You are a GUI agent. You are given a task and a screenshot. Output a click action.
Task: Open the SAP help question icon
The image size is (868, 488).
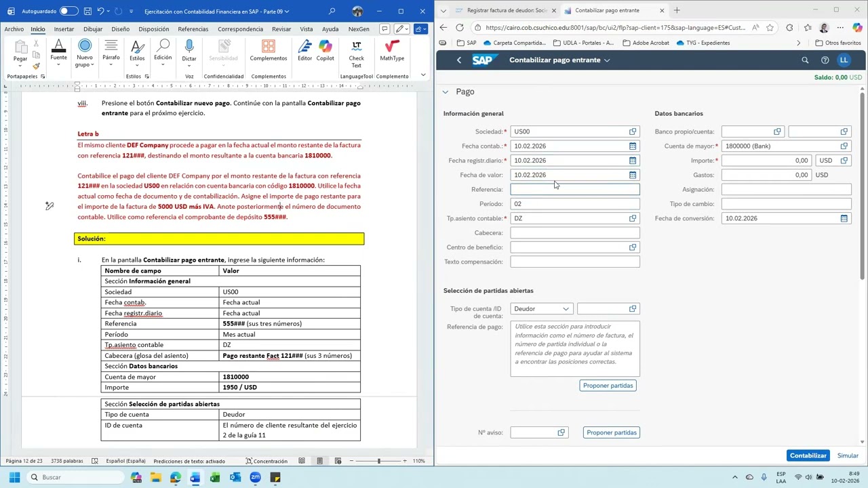tap(825, 60)
